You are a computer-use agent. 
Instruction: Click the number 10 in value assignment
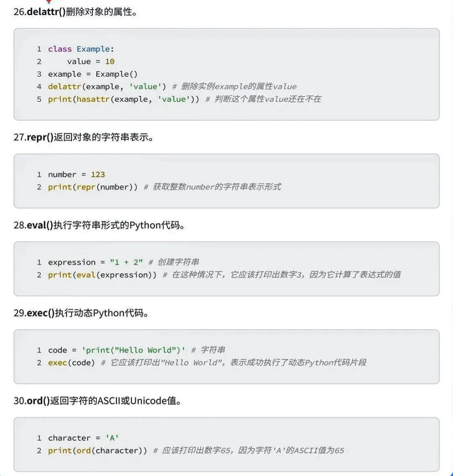[109, 62]
